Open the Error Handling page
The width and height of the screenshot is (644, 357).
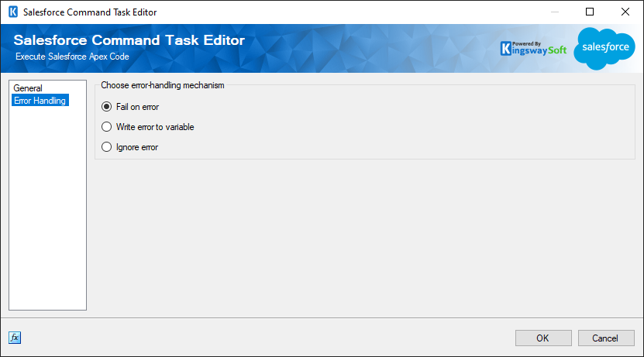coord(40,101)
